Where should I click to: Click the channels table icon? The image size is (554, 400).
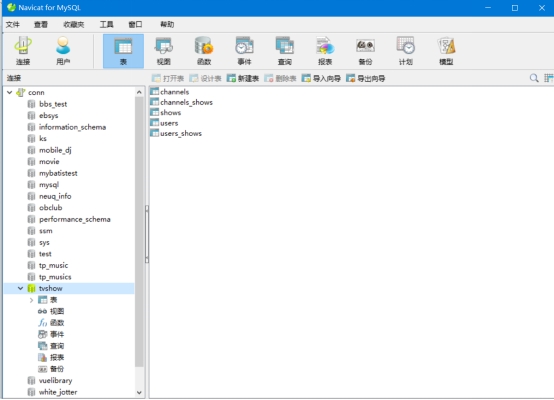[x=154, y=92]
